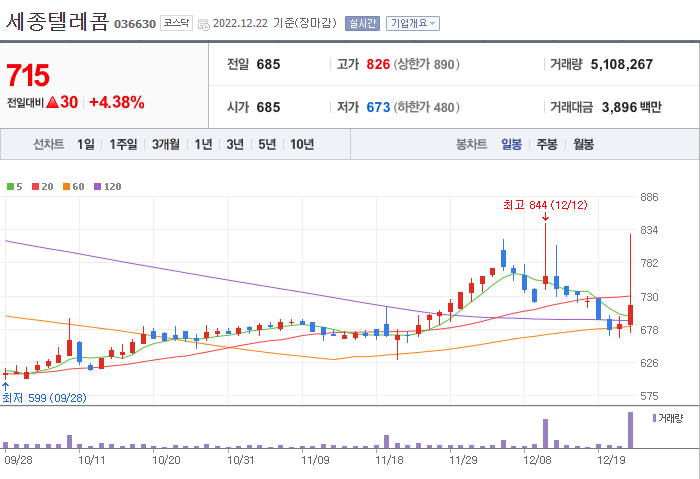This screenshot has height=479, width=700.
Task: Select the 5년 line chart tab
Action: pos(267,144)
